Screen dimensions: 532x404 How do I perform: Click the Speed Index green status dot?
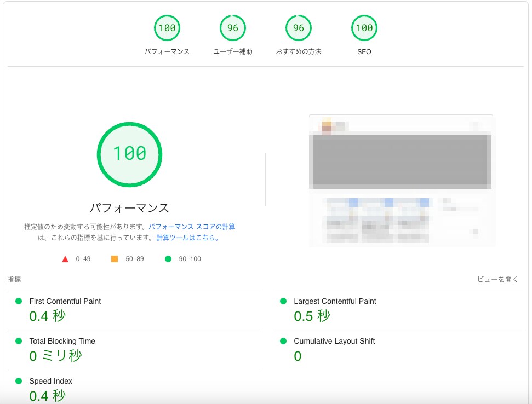(19, 381)
